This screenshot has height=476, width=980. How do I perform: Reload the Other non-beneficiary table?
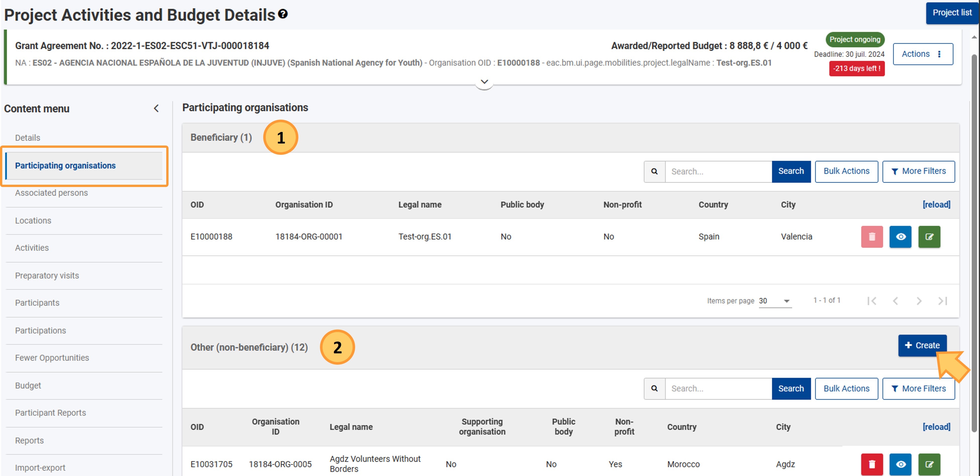tap(936, 427)
